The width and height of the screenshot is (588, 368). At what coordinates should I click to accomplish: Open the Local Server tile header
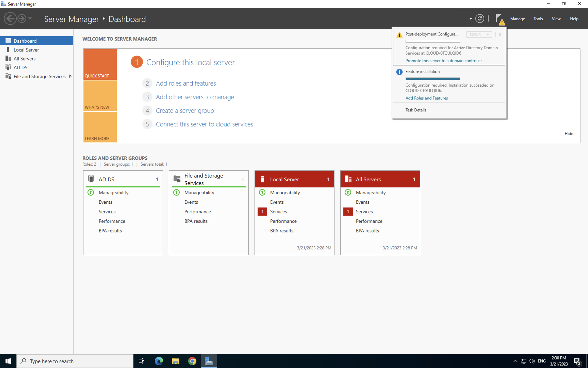click(x=294, y=179)
